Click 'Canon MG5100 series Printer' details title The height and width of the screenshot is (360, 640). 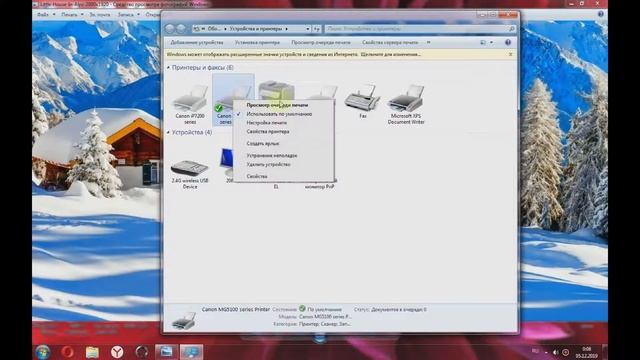click(x=236, y=309)
